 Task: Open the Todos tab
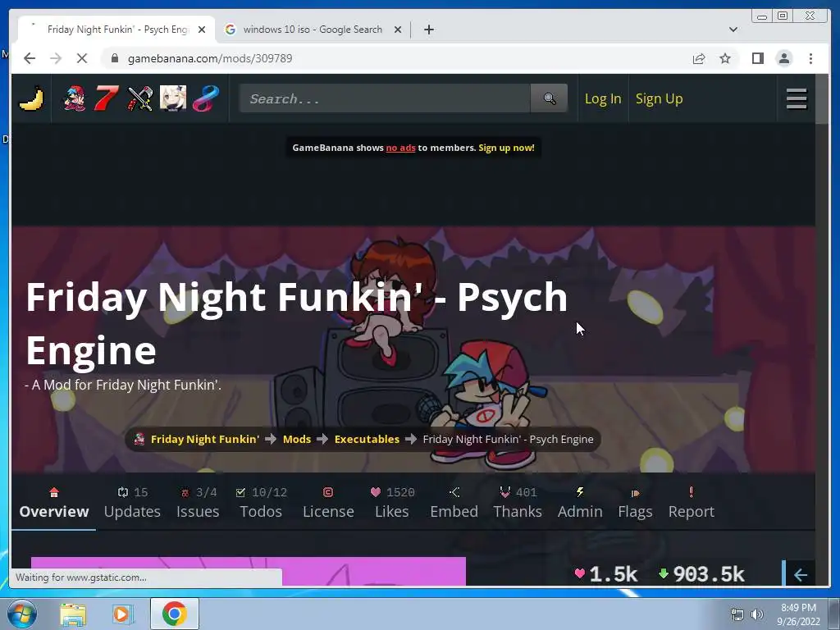pos(262,503)
